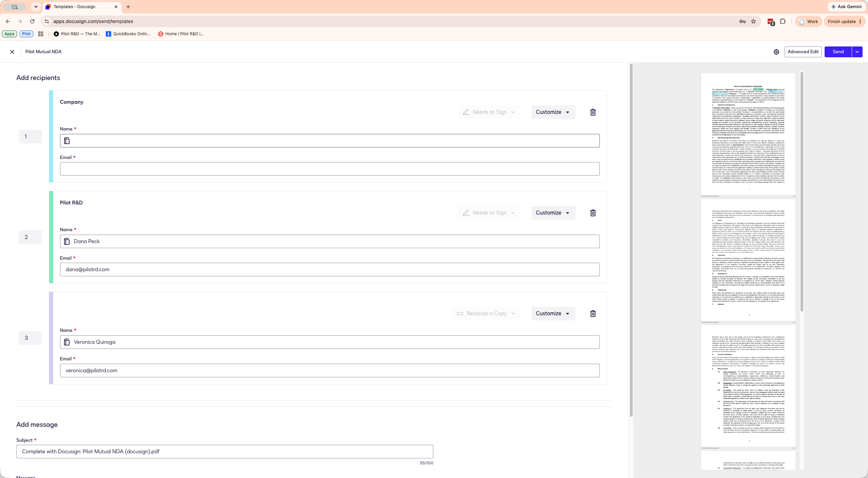Open Home | Pilot R&D bookmark
This screenshot has height=478, width=868.
[x=181, y=34]
